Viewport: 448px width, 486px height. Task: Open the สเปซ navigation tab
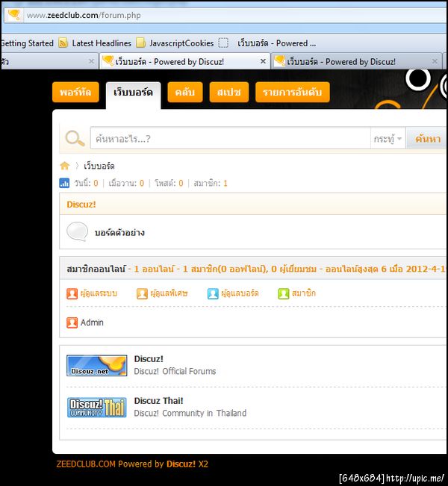[x=228, y=92]
